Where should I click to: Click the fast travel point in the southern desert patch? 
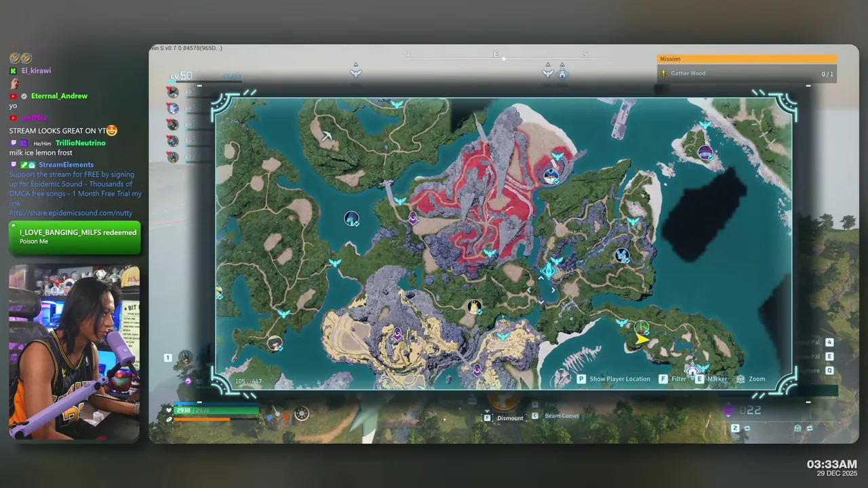pyautogui.click(x=502, y=336)
